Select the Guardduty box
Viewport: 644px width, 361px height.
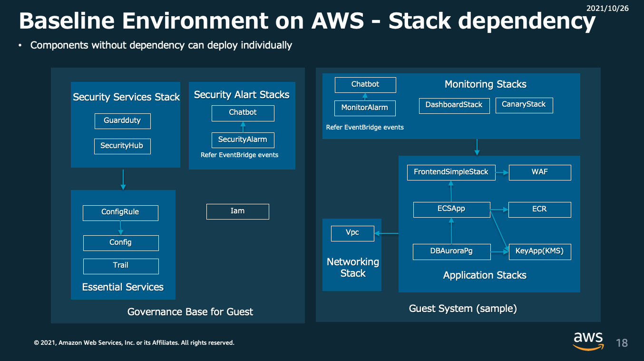coord(122,121)
